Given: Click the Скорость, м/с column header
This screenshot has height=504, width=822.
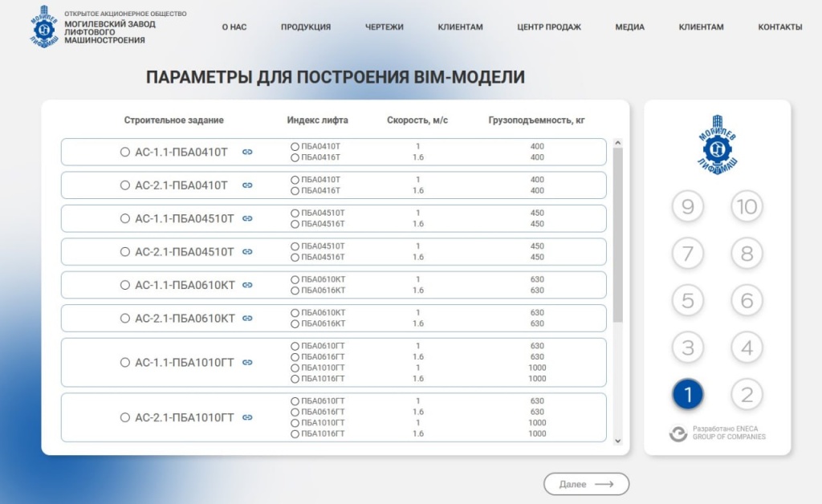Looking at the screenshot, I should pos(417,120).
